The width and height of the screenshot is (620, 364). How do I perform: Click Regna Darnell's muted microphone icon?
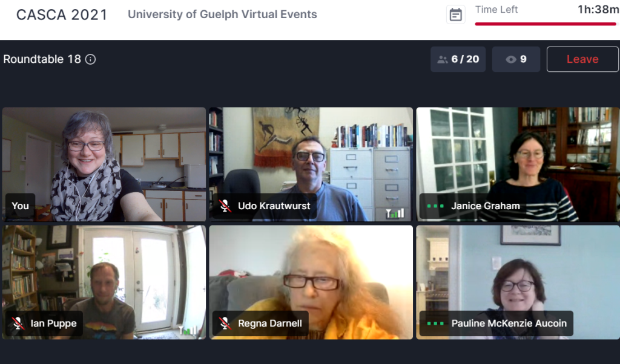point(225,323)
